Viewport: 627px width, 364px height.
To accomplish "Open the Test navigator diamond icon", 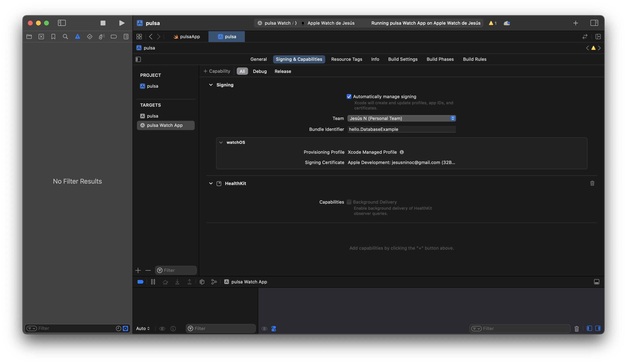I will coord(89,37).
